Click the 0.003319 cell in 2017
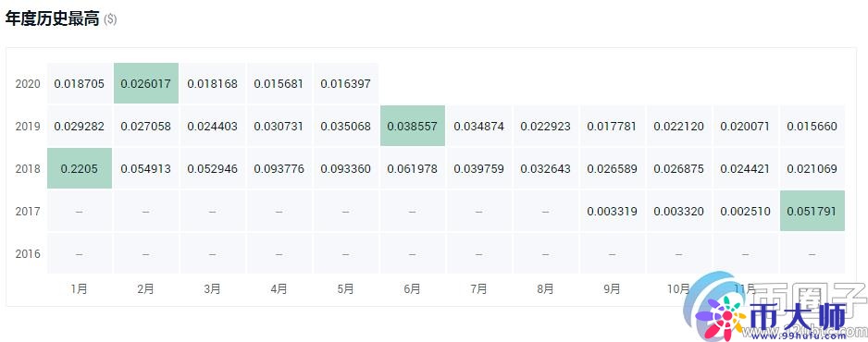This screenshot has height=342, width=868. [x=613, y=211]
